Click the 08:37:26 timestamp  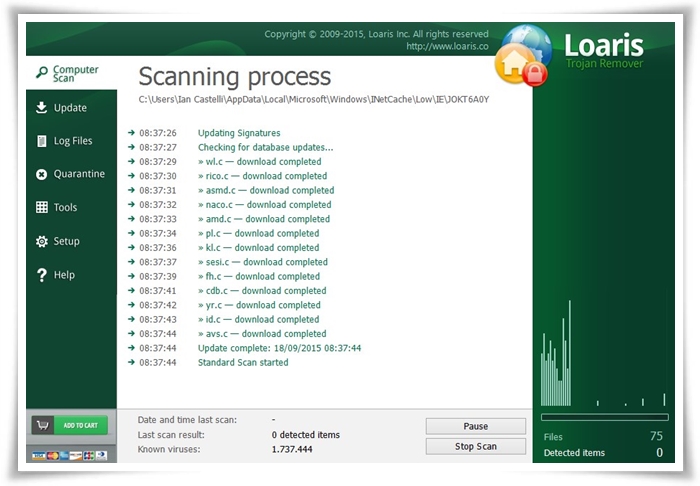click(x=158, y=133)
